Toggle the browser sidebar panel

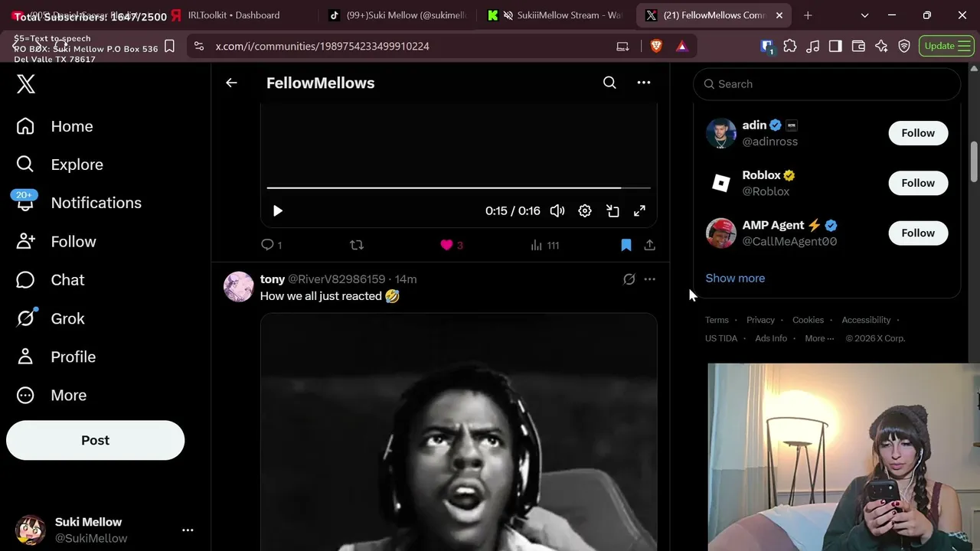[835, 46]
